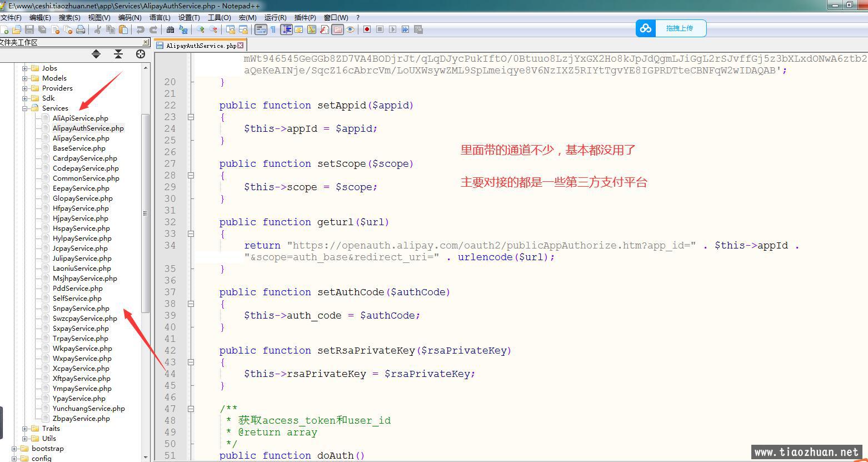Expand the Traits folder node
This screenshot has width=868, height=462.
pyautogui.click(x=24, y=429)
